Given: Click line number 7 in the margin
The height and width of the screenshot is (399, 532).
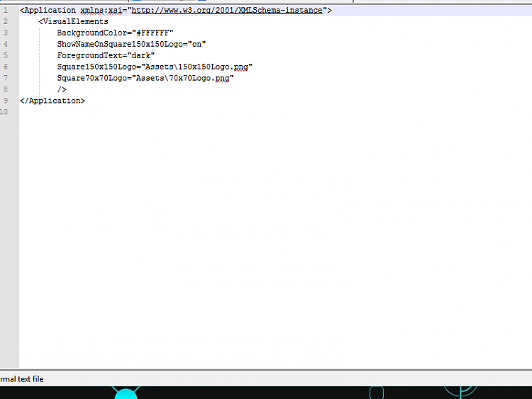Looking at the screenshot, I should pos(6,78).
